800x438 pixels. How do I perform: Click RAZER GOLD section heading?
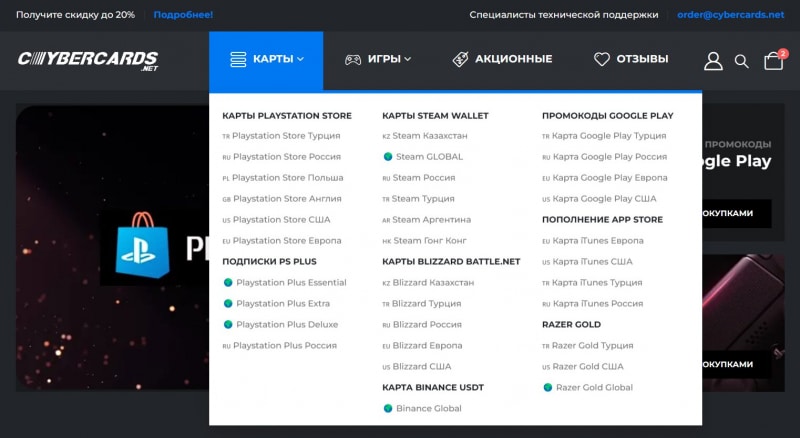[x=571, y=325]
